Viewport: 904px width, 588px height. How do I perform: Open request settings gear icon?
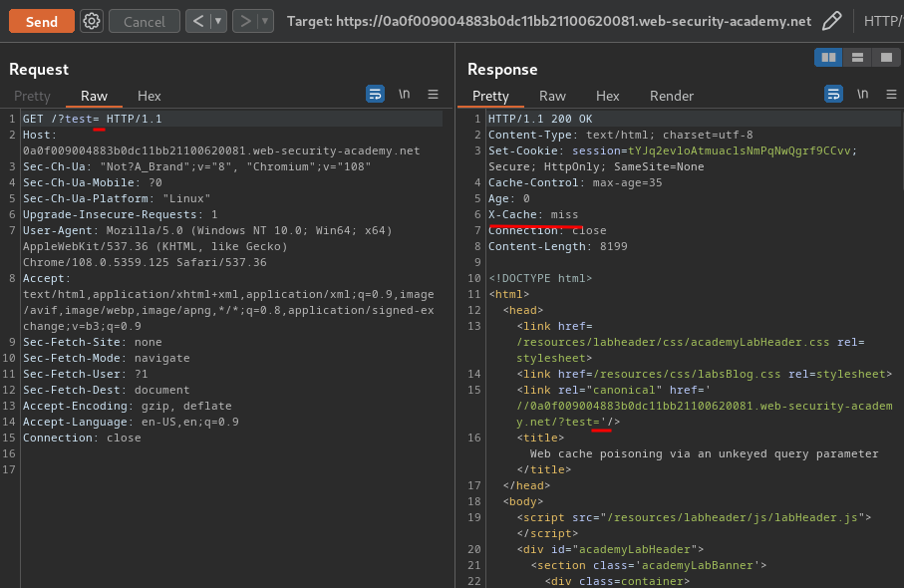[x=91, y=21]
